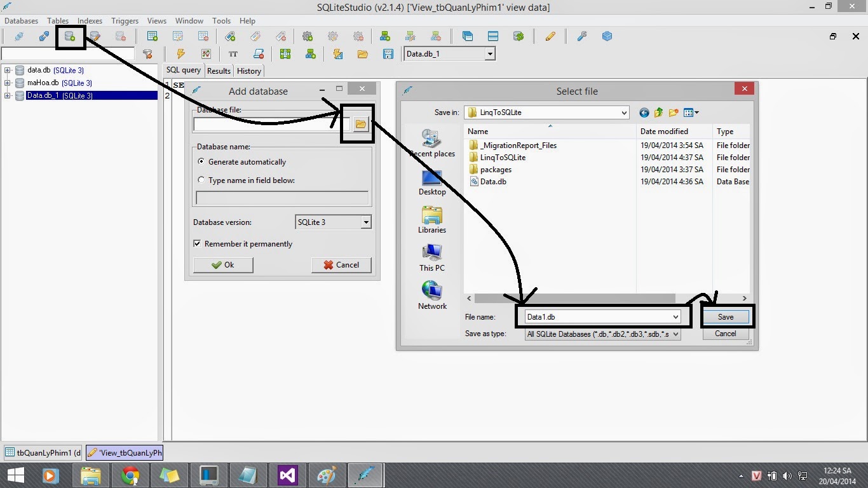Click the TT format SQL icon
The width and height of the screenshot is (868, 488).
tap(233, 54)
